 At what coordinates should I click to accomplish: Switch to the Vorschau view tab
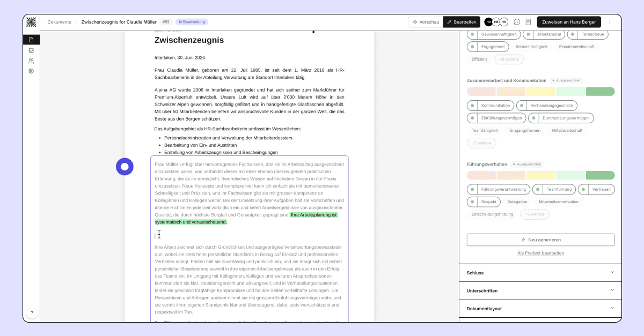point(426,22)
